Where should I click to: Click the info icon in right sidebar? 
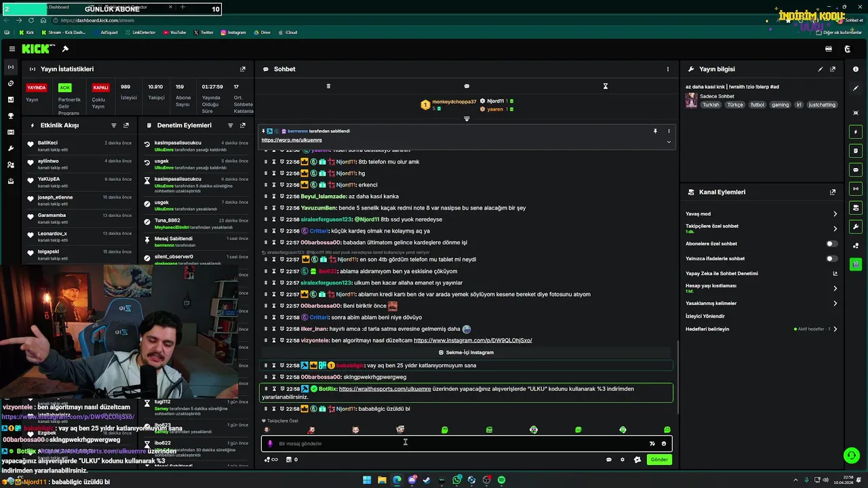pyautogui.click(x=856, y=69)
